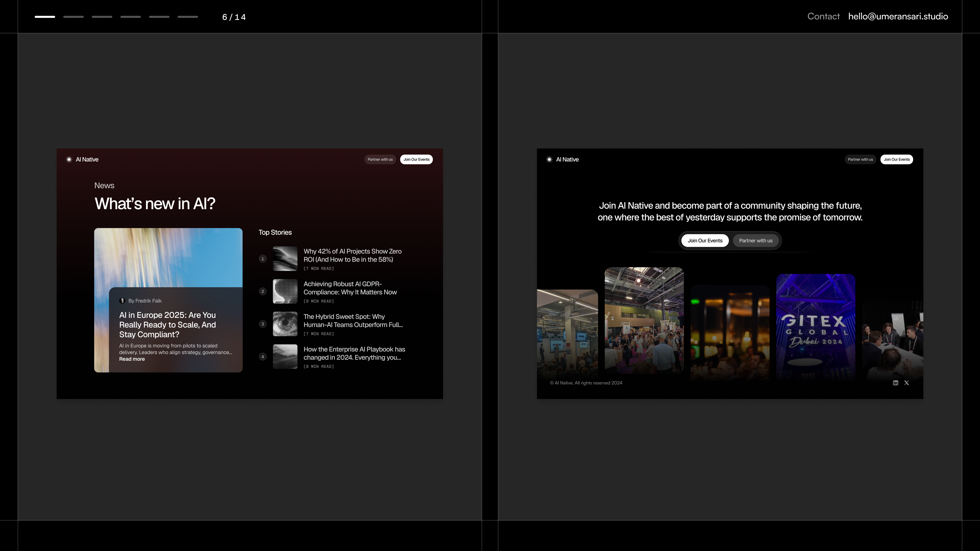The image size is (980, 551).
Task: Click large Join Our Events button
Action: 705,241
